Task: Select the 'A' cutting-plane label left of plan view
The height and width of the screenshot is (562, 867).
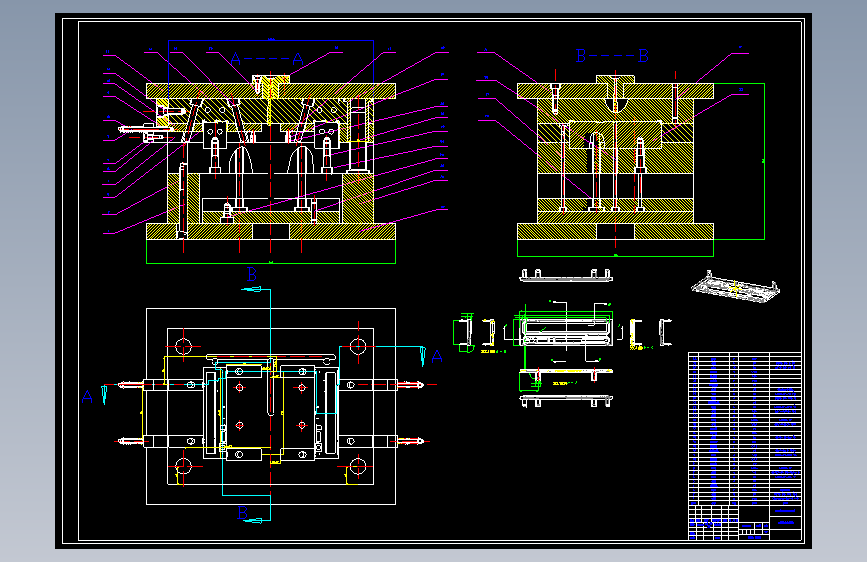Action: [87, 397]
